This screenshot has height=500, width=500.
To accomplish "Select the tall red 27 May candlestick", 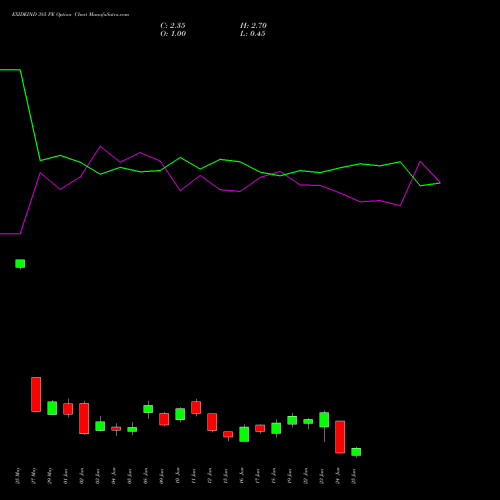I will click(x=36, y=394).
